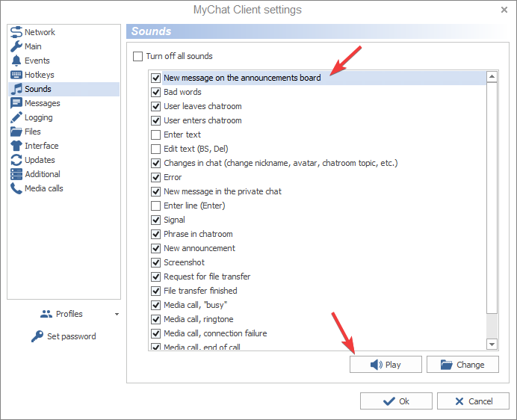
Task: Enable the Enter text sound checkbox
Action: pos(155,135)
